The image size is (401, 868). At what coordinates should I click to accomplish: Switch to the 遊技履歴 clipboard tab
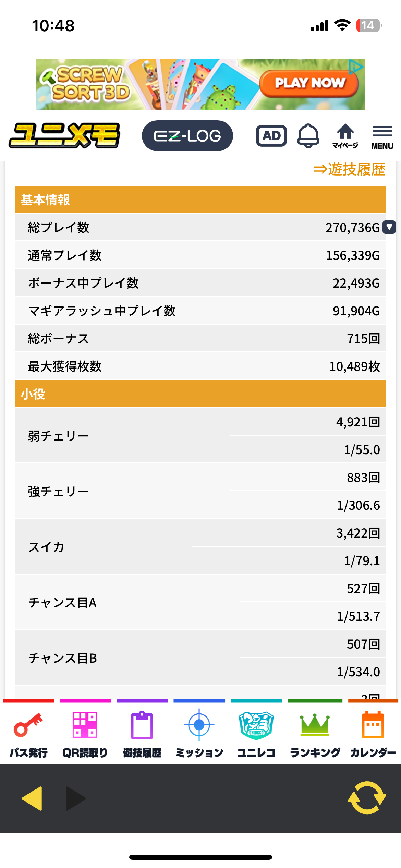[x=142, y=733]
